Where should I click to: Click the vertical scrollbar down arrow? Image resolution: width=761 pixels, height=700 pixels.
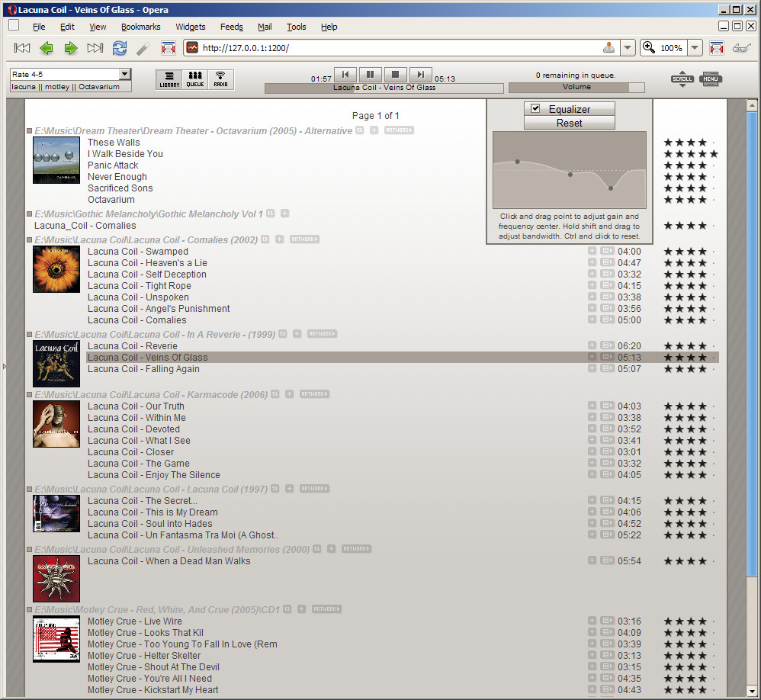(752, 691)
